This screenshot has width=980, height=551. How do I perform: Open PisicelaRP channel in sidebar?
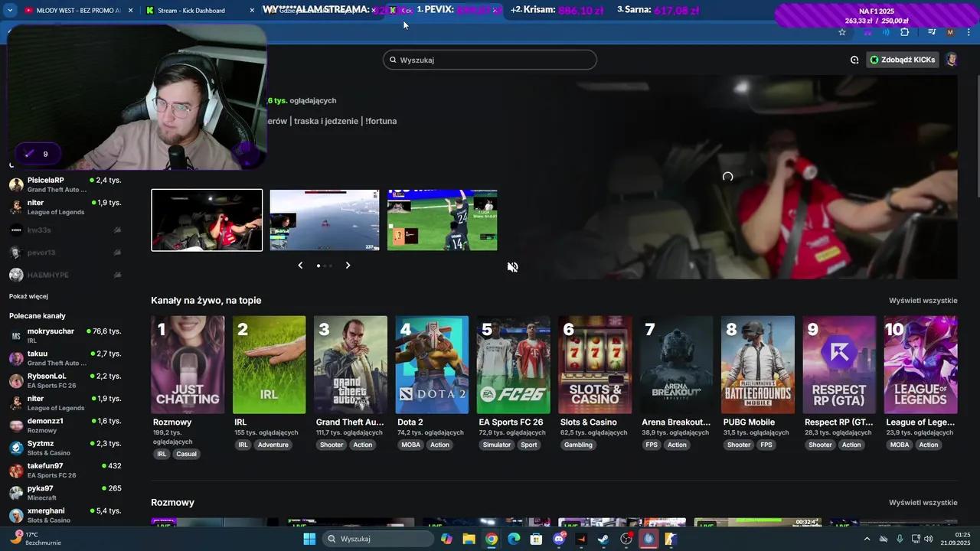[66, 184]
